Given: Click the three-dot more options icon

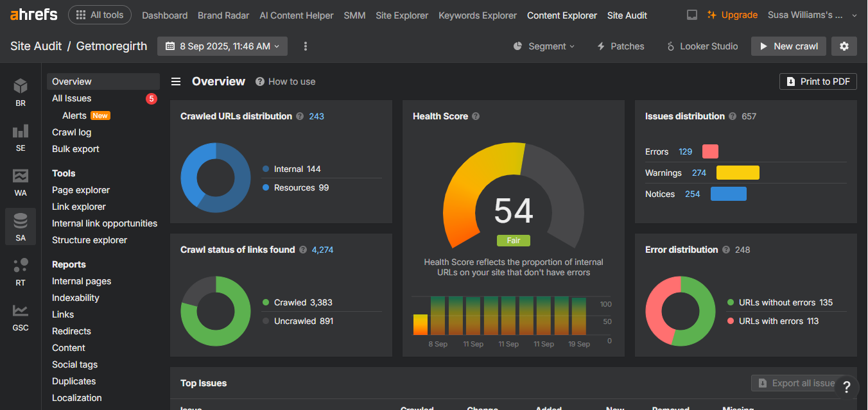Looking at the screenshot, I should coord(306,46).
